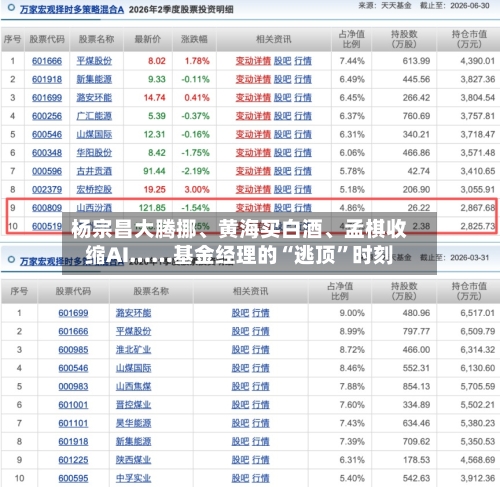Open 晋控煤业 name link
The image size is (500, 487).
[x=133, y=405]
